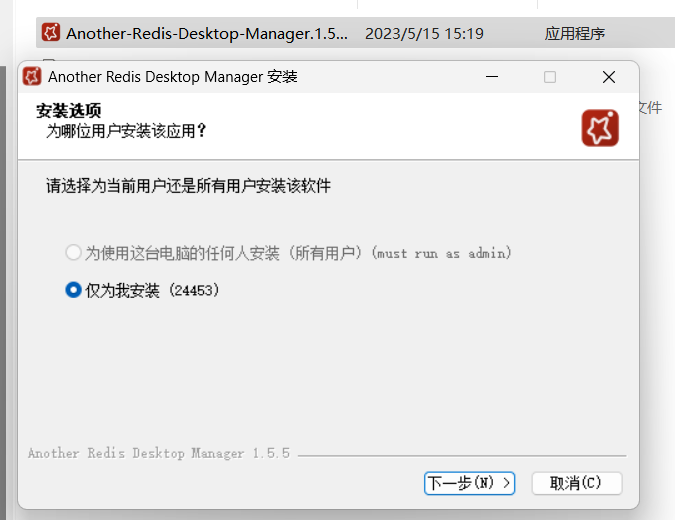Minimize the installer window
675x520 pixels.
492,77
